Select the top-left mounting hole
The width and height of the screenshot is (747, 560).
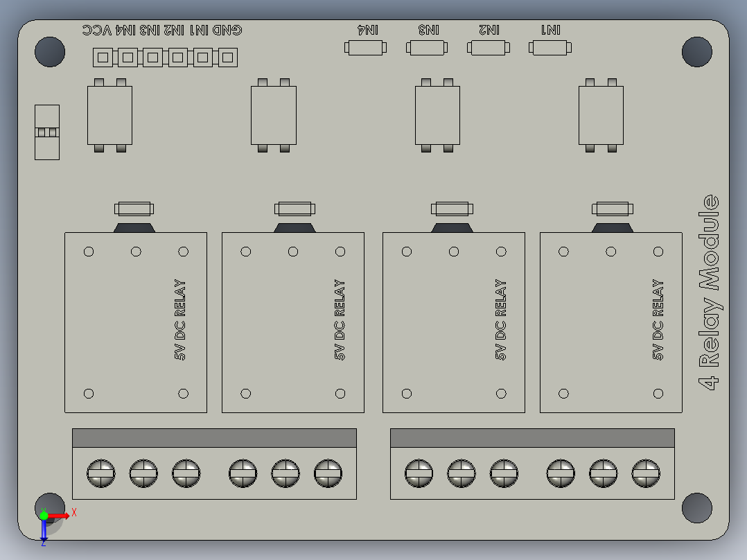pyautogui.click(x=50, y=51)
